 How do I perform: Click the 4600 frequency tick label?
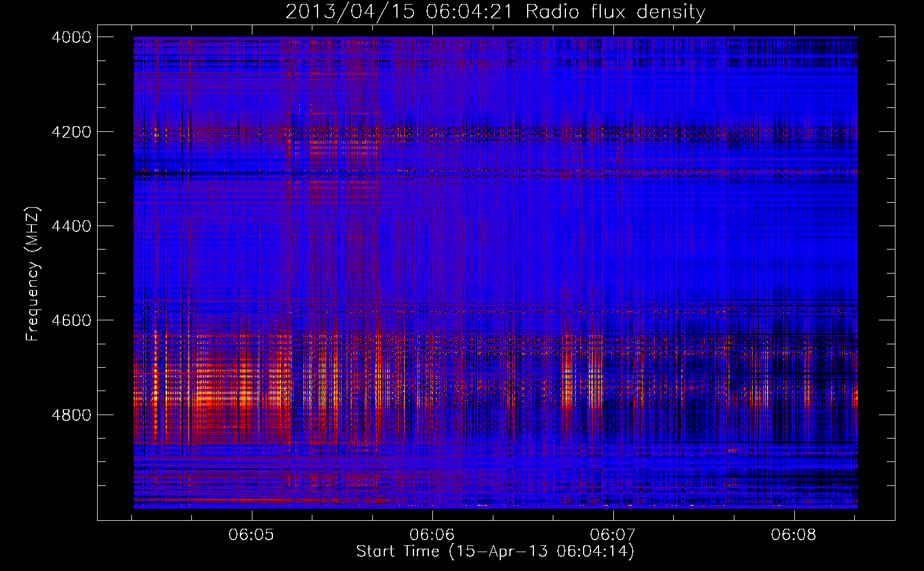(71, 320)
